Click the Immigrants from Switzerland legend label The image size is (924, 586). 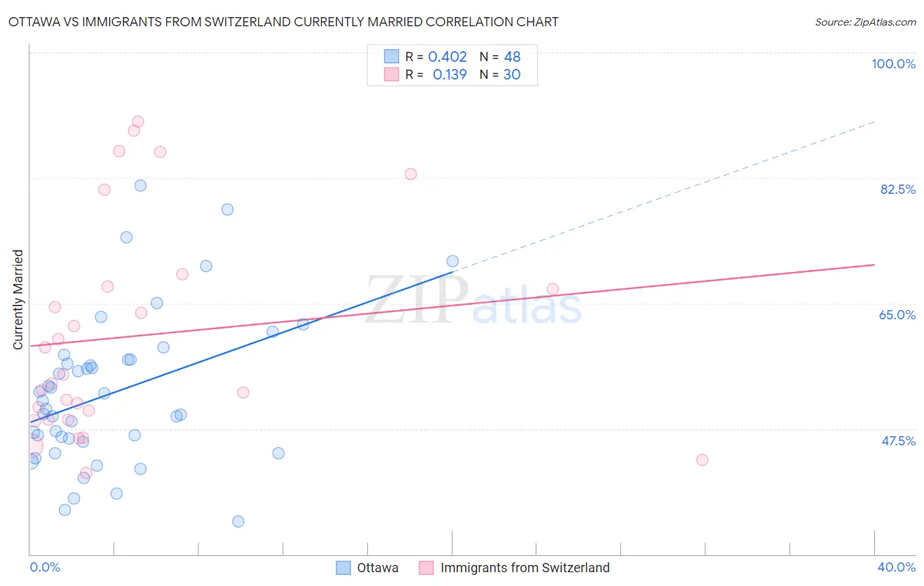[x=525, y=568]
